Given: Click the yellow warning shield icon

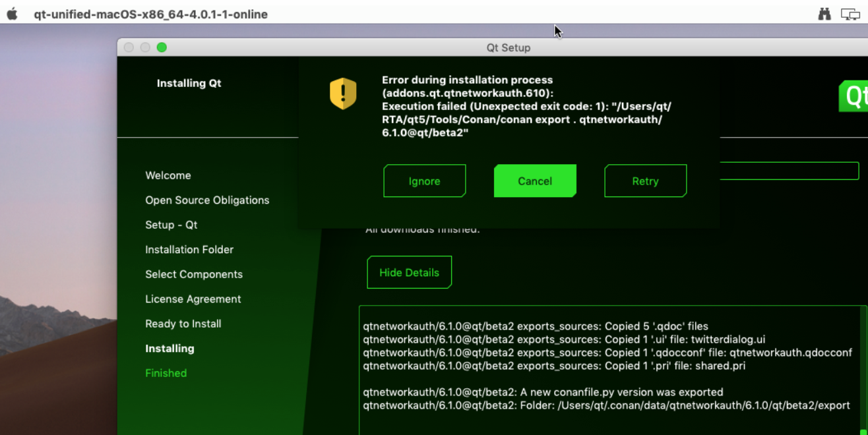Looking at the screenshot, I should (343, 94).
